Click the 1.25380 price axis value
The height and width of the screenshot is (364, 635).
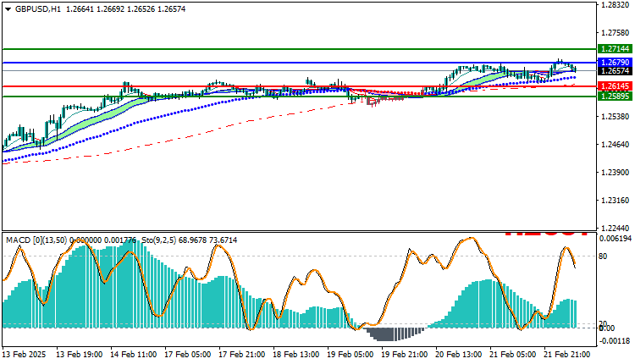click(616, 117)
